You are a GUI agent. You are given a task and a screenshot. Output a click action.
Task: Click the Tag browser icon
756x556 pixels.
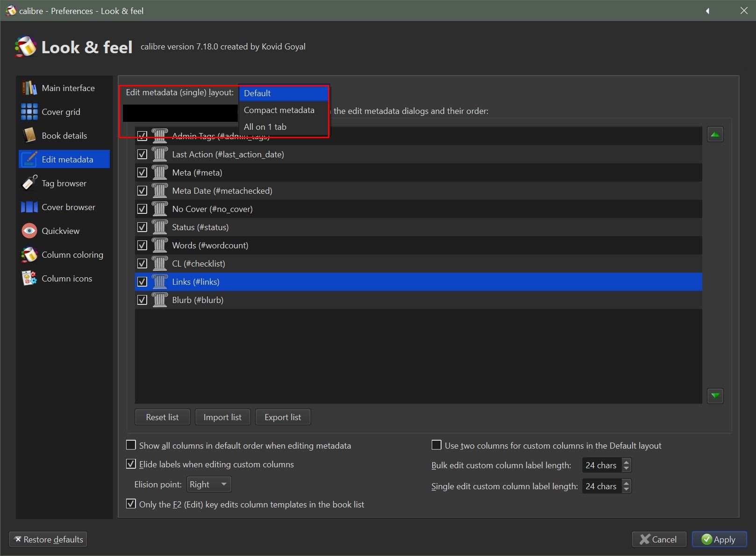[29, 183]
